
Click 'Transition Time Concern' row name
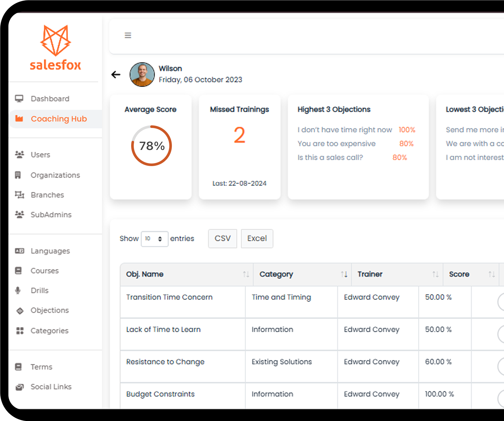coord(169,297)
